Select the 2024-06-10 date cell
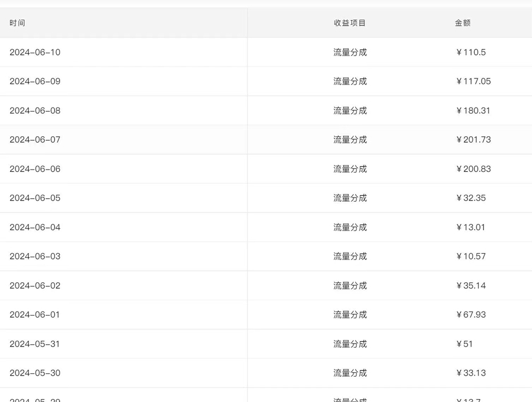Screen dimensions: 532x402 click(x=35, y=52)
